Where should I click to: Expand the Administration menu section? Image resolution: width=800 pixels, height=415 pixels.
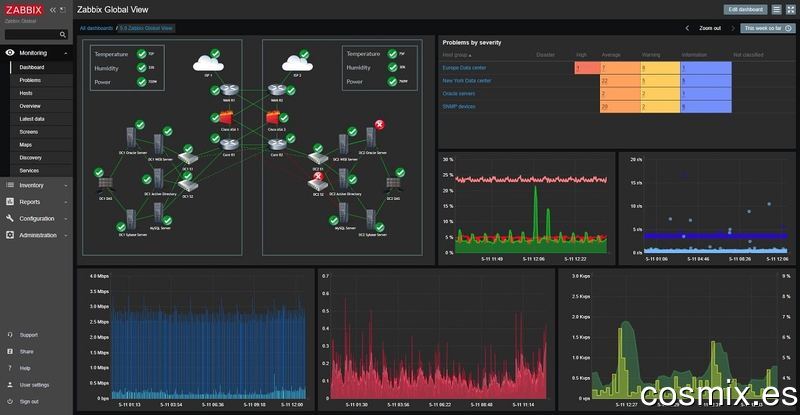(x=36, y=235)
